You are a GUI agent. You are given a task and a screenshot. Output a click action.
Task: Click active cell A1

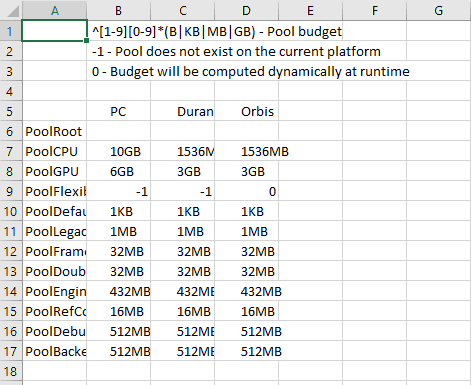[54, 31]
